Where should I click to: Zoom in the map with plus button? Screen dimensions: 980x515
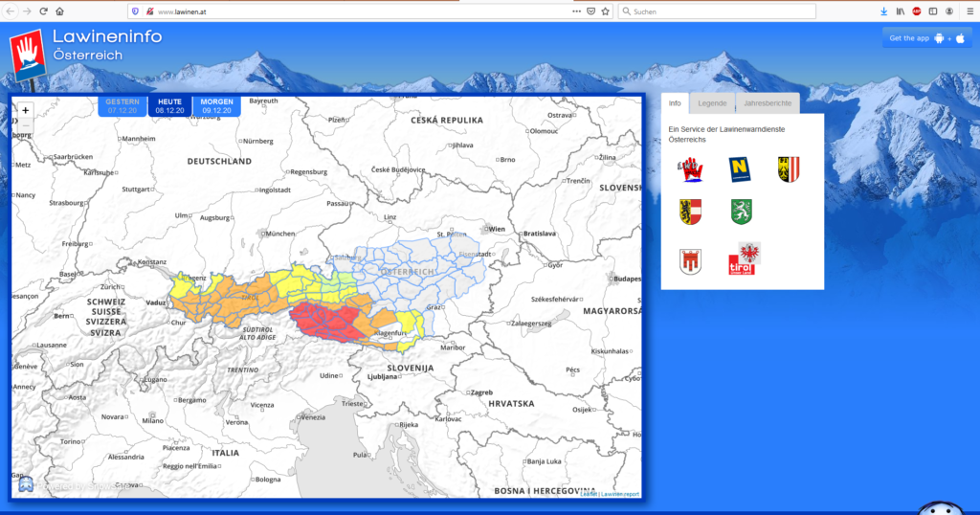coord(25,110)
